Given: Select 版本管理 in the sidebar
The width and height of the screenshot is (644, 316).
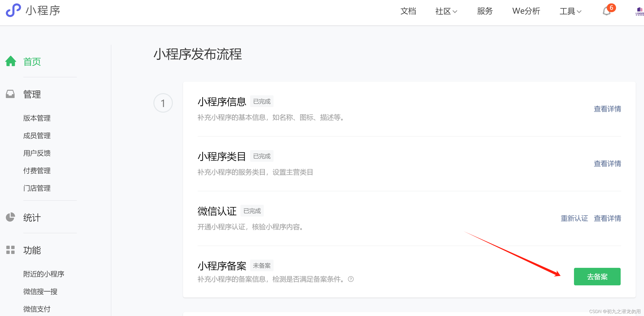Looking at the screenshot, I should coord(37,118).
